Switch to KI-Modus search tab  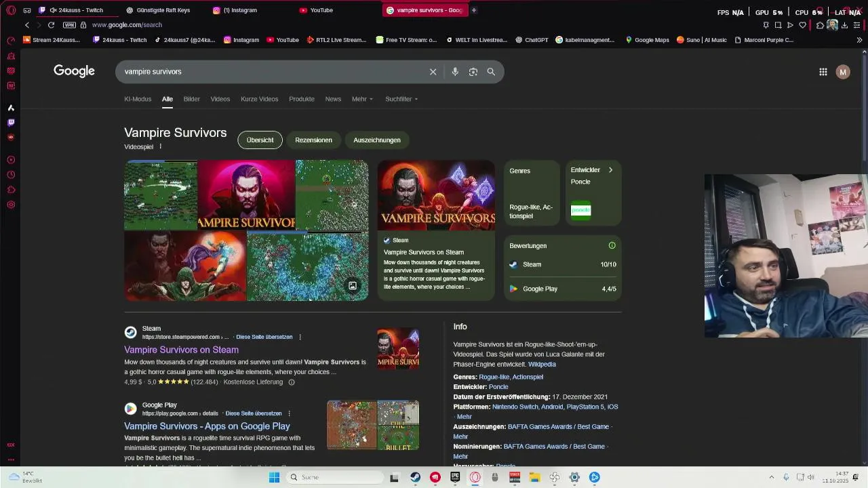(x=138, y=99)
